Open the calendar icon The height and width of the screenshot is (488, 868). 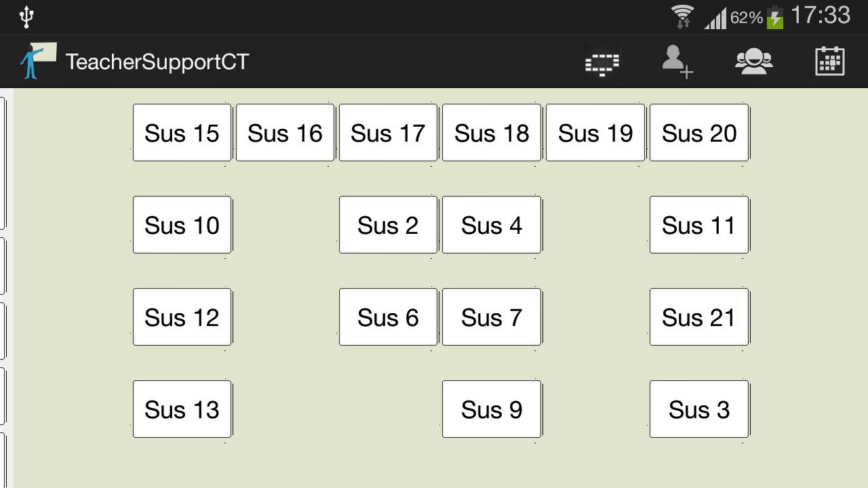click(829, 62)
